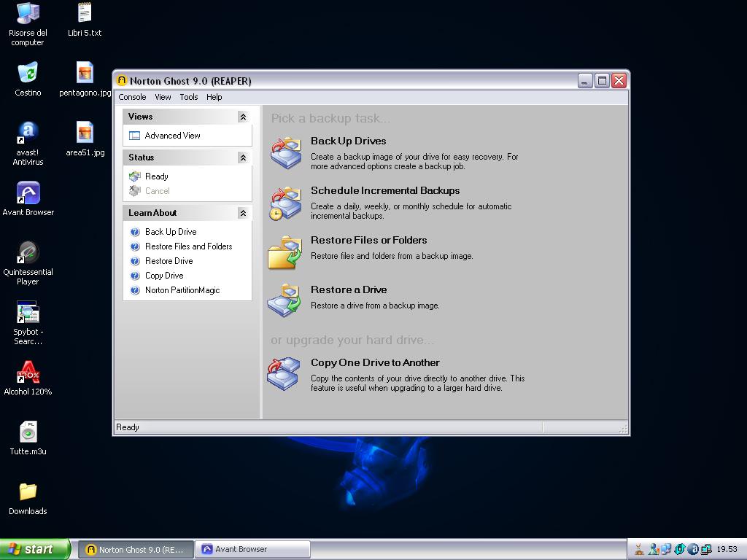Start Copy One Drive to Another task
This screenshot has width=747, height=560.
pos(375,362)
